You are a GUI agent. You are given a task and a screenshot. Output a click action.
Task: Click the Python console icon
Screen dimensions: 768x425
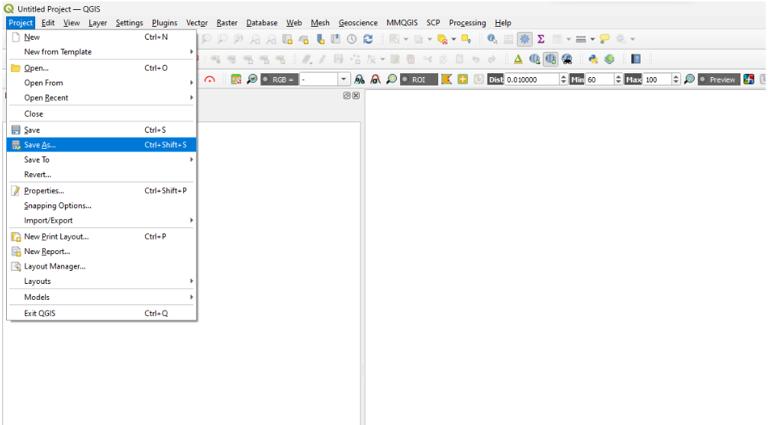pyautogui.click(x=593, y=59)
